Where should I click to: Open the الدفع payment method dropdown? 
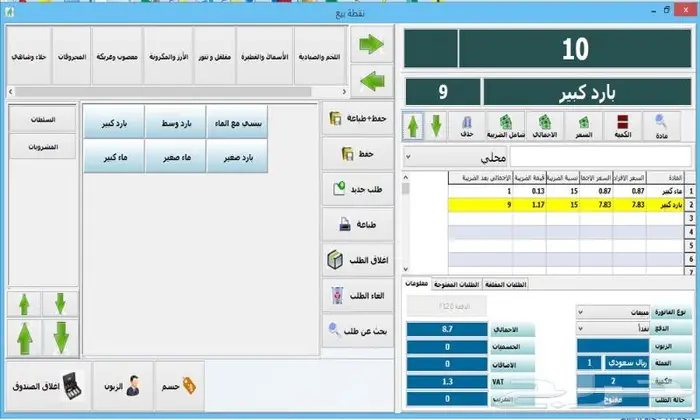point(613,329)
